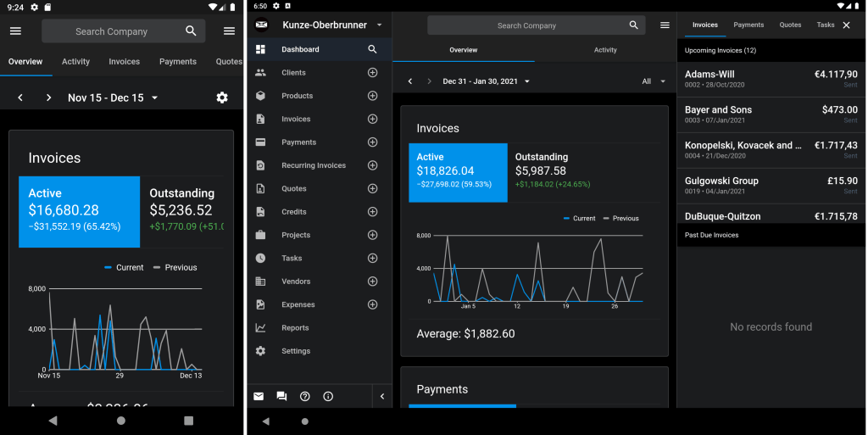Go to previous date range on phone view
Image resolution: width=868 pixels, height=435 pixels.
(x=20, y=98)
